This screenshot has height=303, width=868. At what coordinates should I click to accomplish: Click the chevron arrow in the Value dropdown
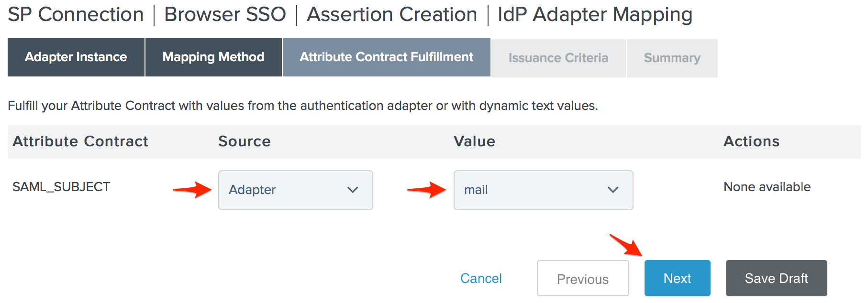point(612,190)
